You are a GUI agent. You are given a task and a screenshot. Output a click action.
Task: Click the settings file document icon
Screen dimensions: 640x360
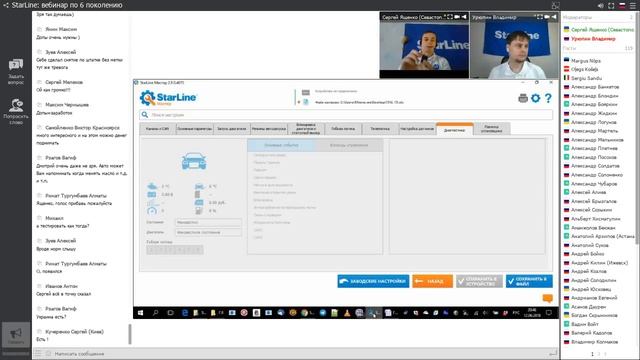(x=306, y=102)
